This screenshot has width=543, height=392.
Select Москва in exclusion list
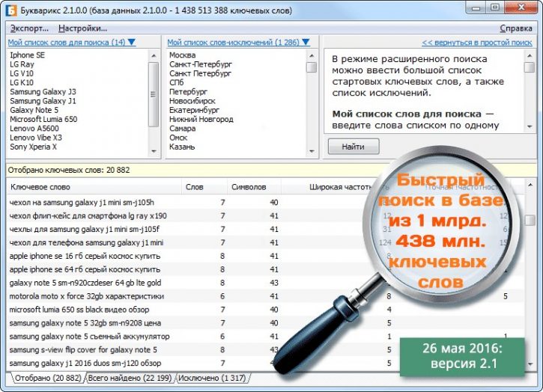(x=183, y=55)
